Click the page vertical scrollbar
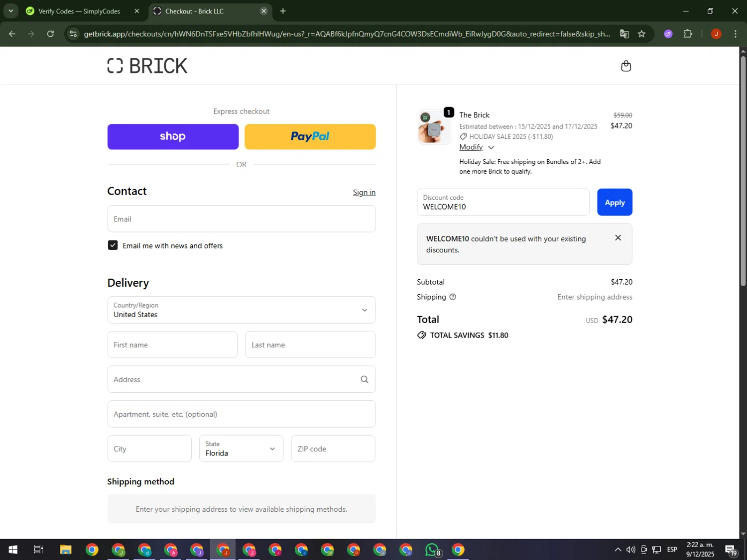The height and width of the screenshot is (560, 747). (x=743, y=171)
